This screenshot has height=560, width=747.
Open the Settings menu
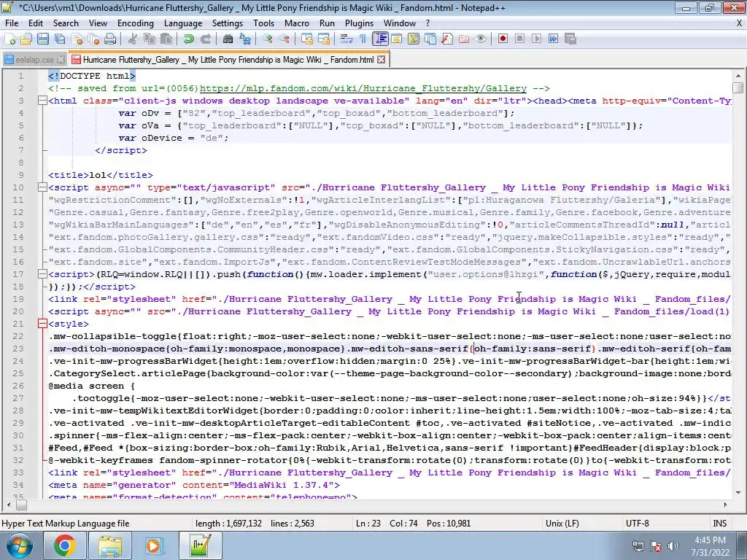[228, 23]
